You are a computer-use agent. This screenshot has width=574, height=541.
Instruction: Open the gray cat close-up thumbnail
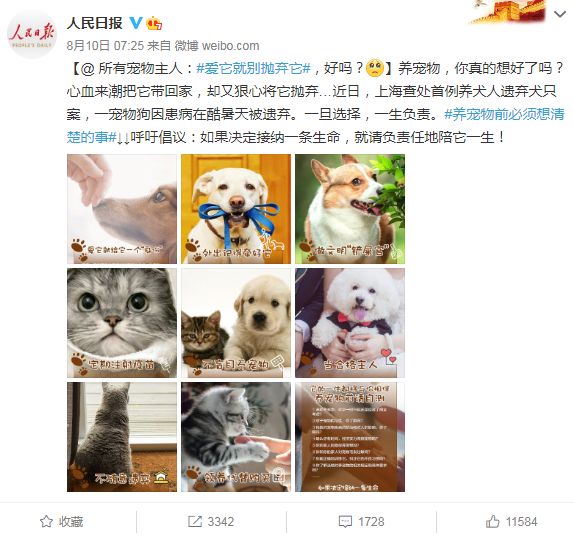(122, 323)
